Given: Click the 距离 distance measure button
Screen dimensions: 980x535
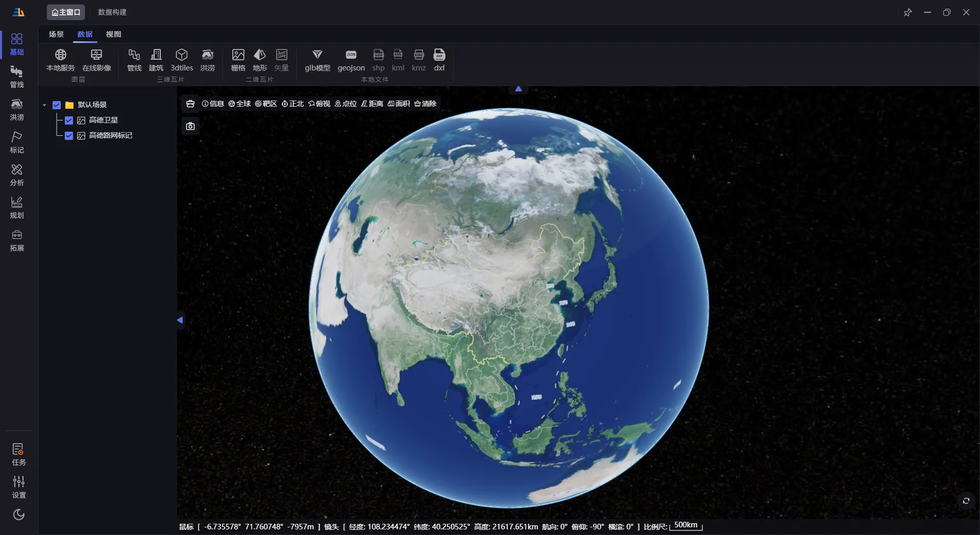Looking at the screenshot, I should [372, 104].
